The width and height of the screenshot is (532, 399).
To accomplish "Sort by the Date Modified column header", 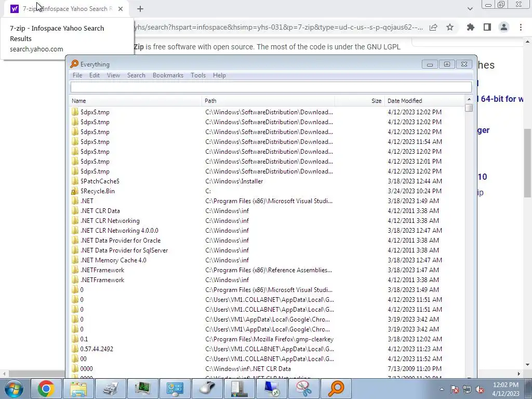I will point(424,101).
